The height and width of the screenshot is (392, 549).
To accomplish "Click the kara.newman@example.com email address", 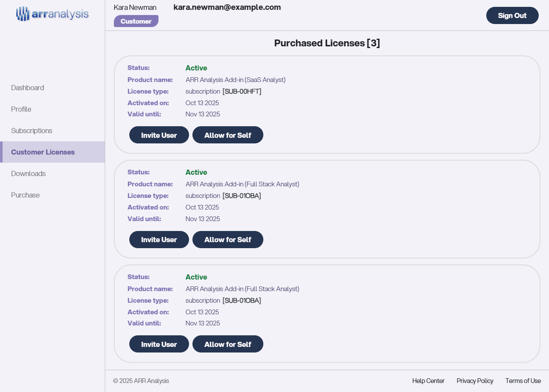I will [227, 7].
